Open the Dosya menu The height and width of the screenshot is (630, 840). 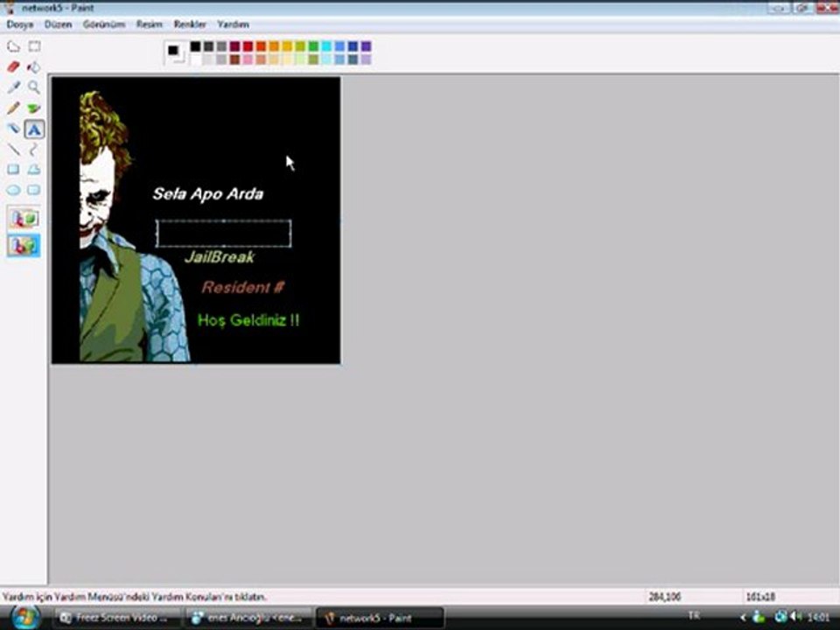pos(20,24)
